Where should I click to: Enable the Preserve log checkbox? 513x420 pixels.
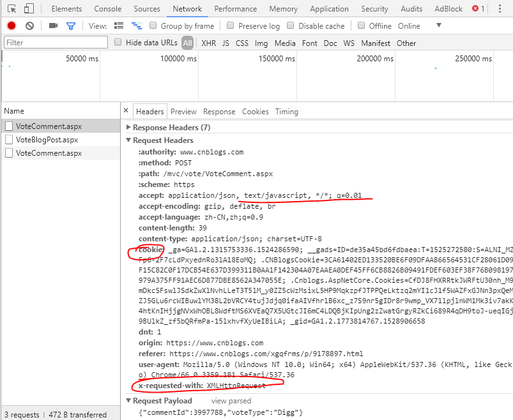coord(231,26)
